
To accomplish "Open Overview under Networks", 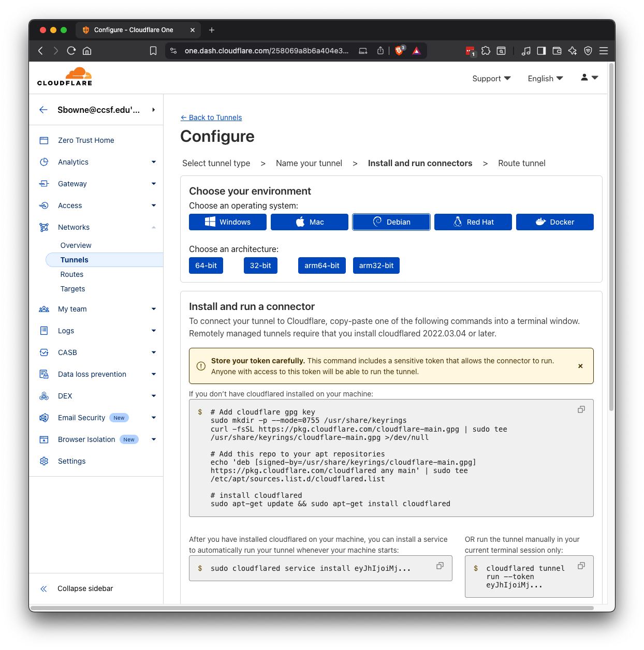I will (76, 245).
